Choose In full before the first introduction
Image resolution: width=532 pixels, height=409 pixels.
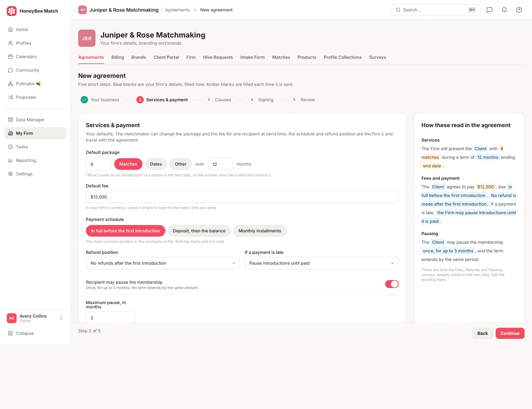pyautogui.click(x=126, y=231)
